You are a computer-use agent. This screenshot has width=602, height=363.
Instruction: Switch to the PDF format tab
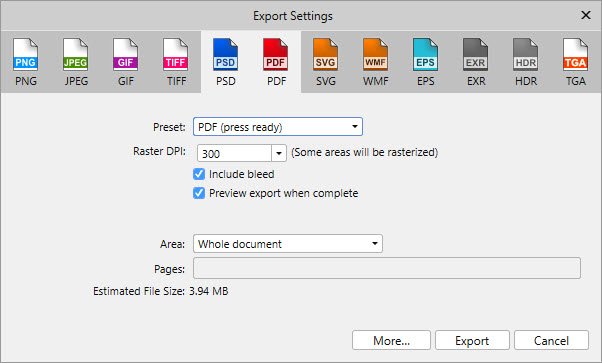coord(276,61)
